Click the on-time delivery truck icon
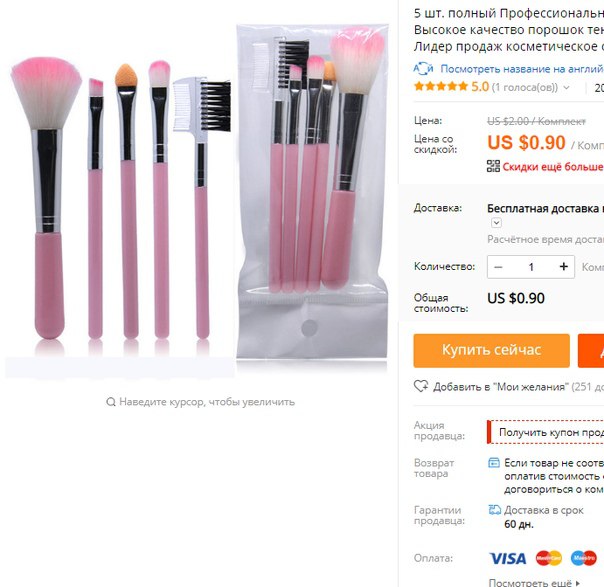This screenshot has width=604, height=587. click(x=495, y=510)
